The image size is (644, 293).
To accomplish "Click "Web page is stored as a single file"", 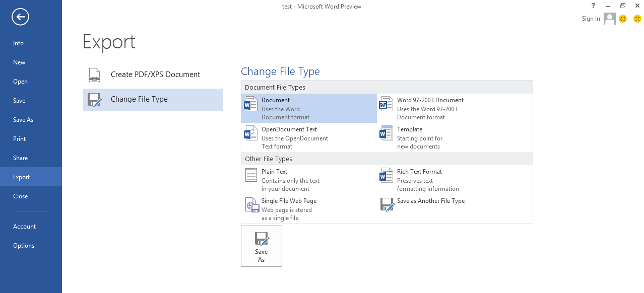I will pos(287,214).
